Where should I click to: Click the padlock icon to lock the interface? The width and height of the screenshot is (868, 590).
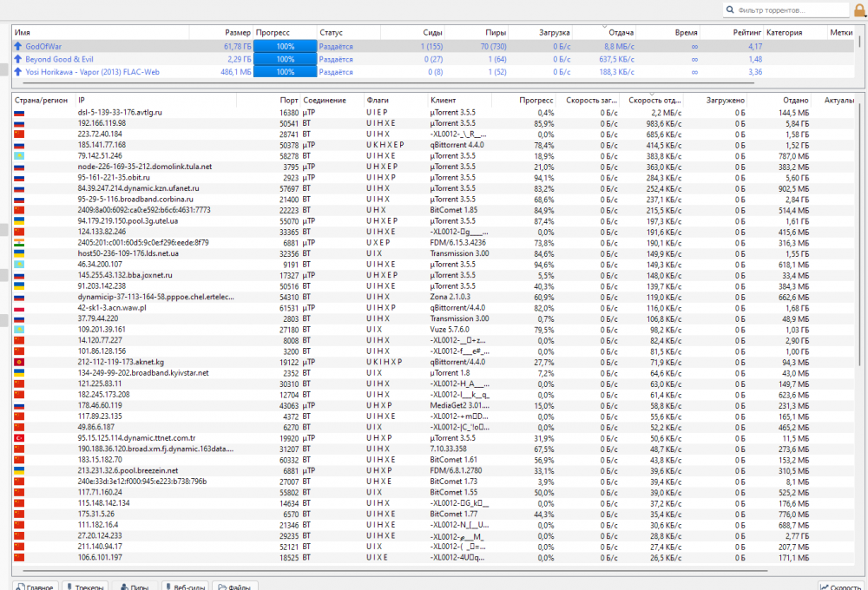(859, 10)
